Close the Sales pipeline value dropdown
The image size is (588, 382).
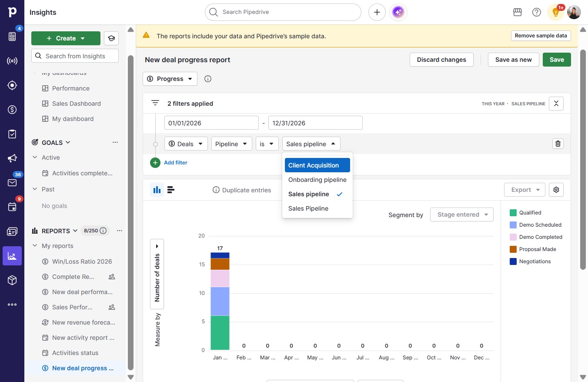pyautogui.click(x=311, y=144)
